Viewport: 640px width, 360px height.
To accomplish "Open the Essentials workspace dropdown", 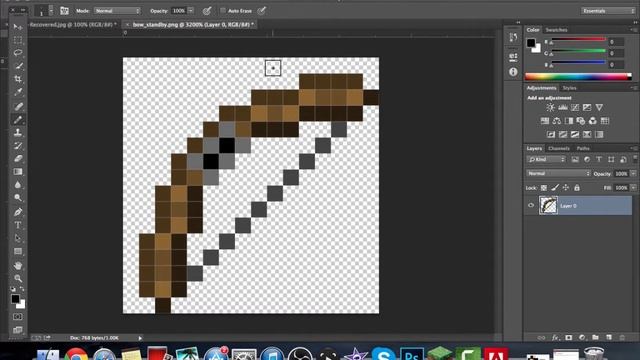I will click(608, 11).
